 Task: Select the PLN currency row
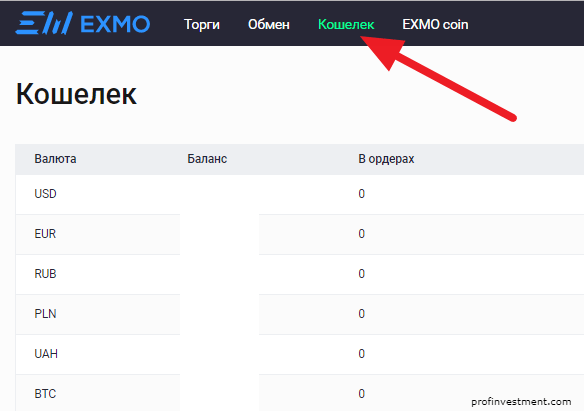[299, 314]
